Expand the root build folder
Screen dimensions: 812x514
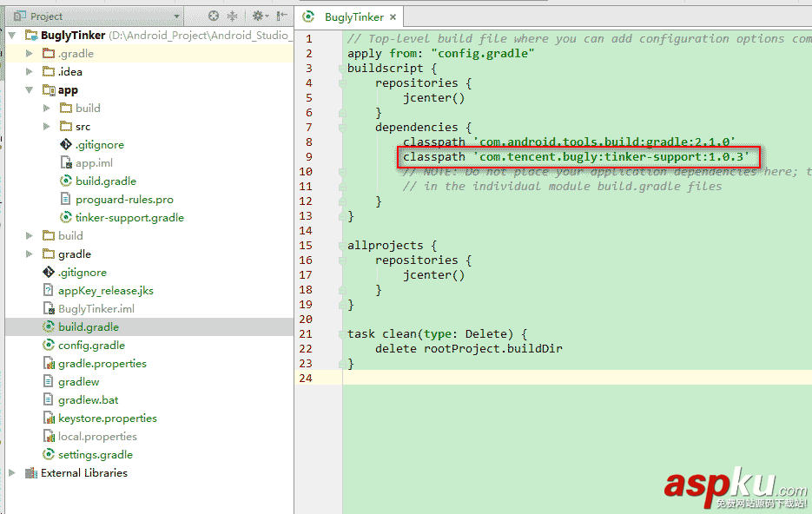pyautogui.click(x=29, y=235)
